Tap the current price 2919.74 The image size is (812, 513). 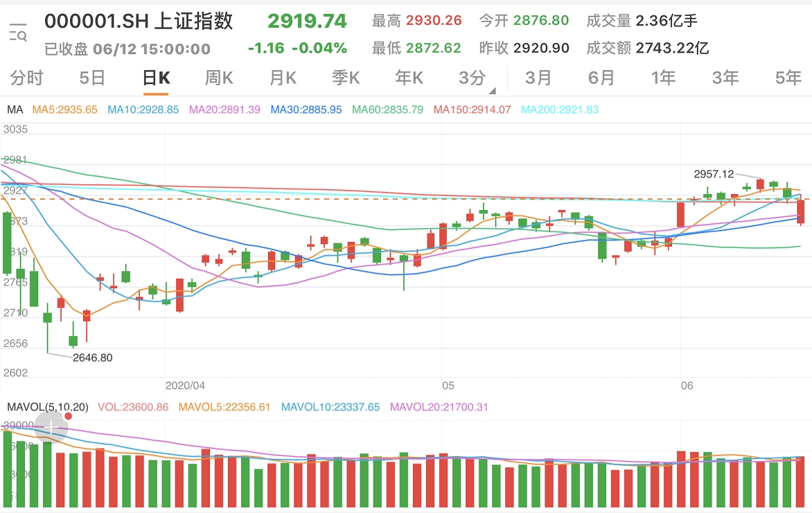pyautogui.click(x=307, y=21)
